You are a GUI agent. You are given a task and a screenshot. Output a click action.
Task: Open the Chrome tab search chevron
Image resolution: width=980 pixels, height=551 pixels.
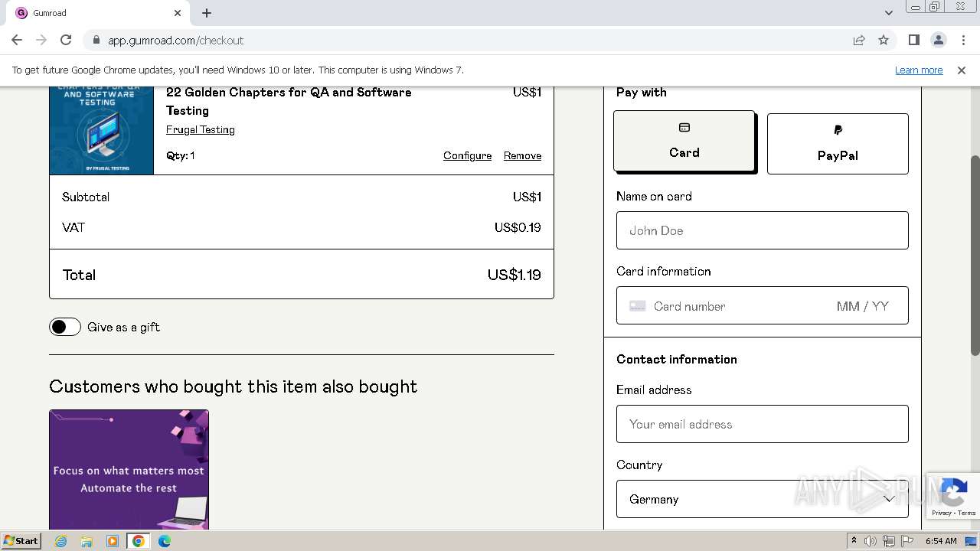[x=888, y=13]
